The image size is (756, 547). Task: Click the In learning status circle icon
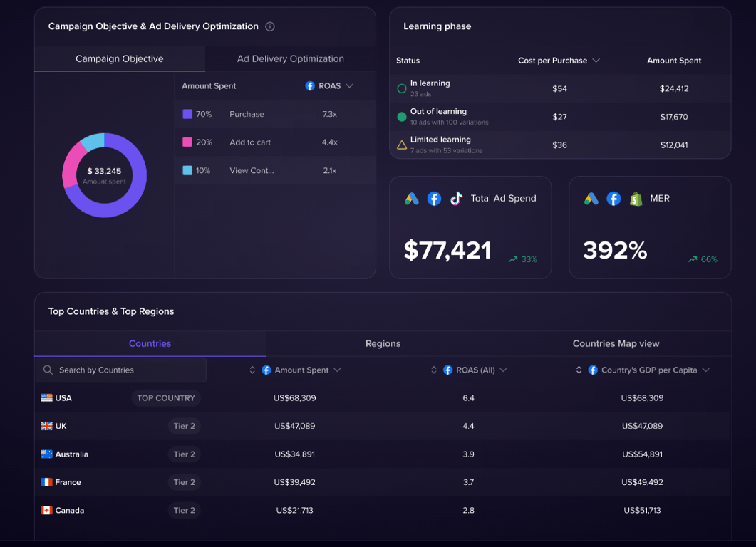point(402,89)
